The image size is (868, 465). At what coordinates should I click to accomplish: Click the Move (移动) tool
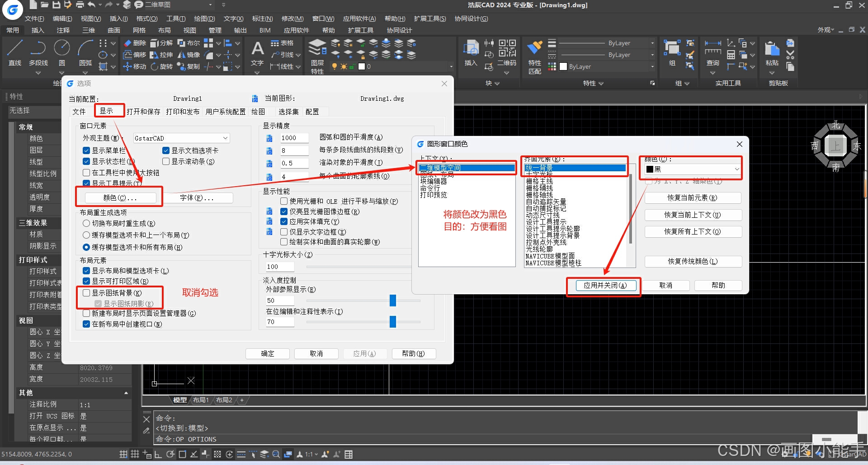pos(135,66)
